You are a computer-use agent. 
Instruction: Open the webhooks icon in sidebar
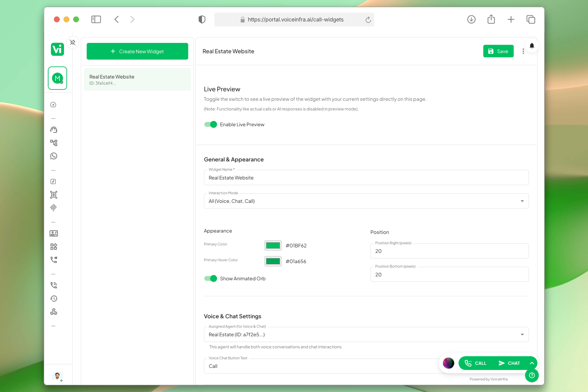[x=54, y=312]
